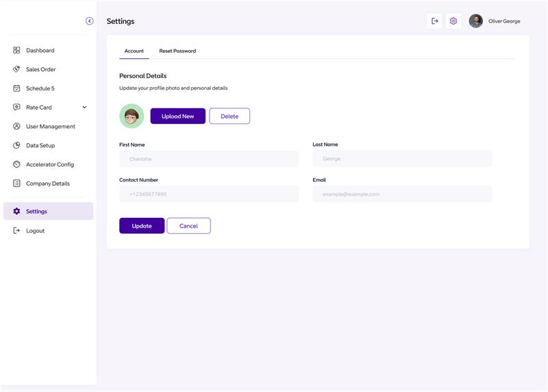The width and height of the screenshot is (548, 392).
Task: Select the Sales Order tag icon
Action: (16, 69)
